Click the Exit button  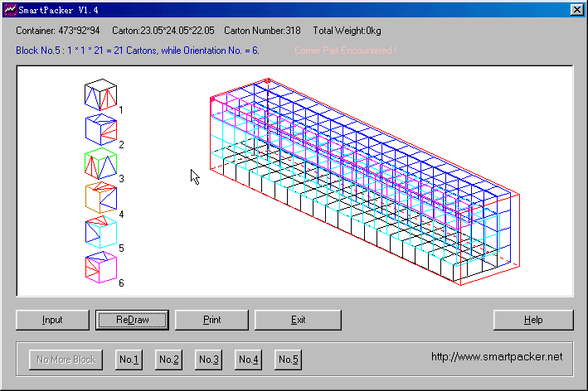coord(298,320)
